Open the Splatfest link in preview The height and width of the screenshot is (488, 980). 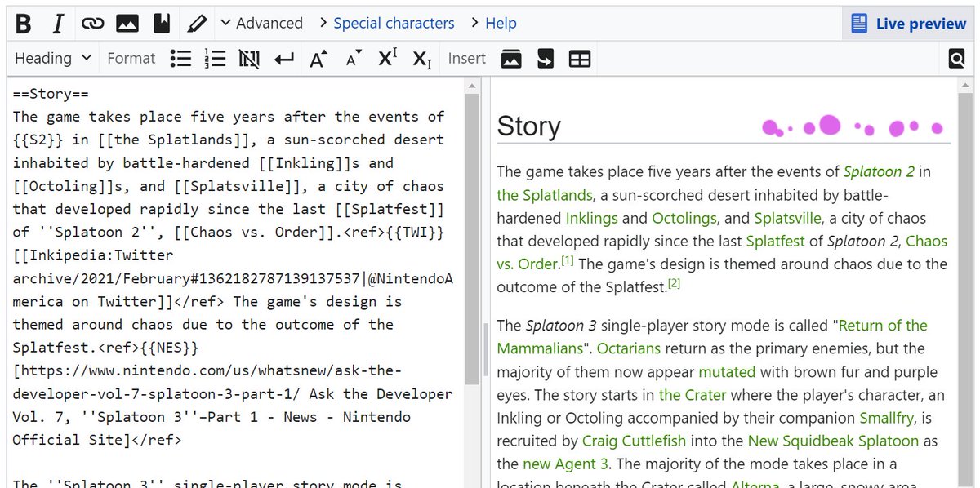tap(775, 241)
